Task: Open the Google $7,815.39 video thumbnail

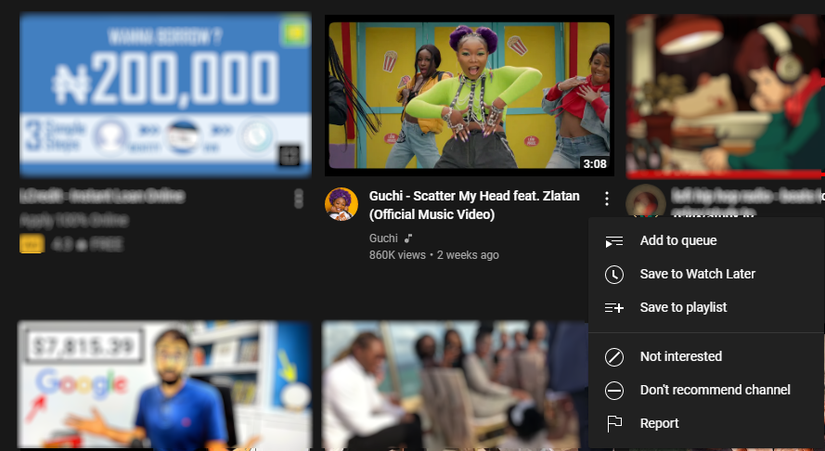Action: [164, 385]
